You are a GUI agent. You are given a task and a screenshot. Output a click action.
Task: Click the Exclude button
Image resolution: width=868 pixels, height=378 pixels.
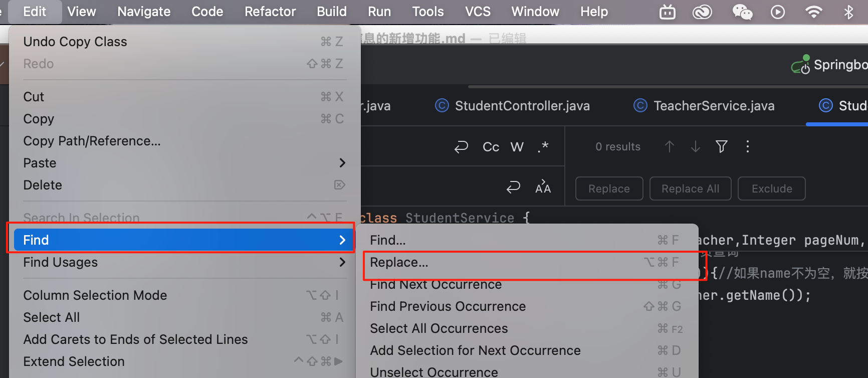[x=771, y=188]
